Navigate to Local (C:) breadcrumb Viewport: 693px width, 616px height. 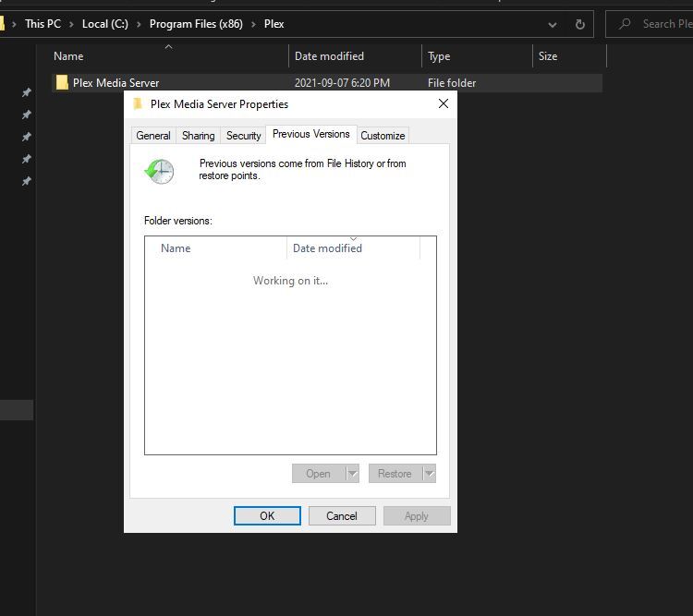(x=105, y=24)
